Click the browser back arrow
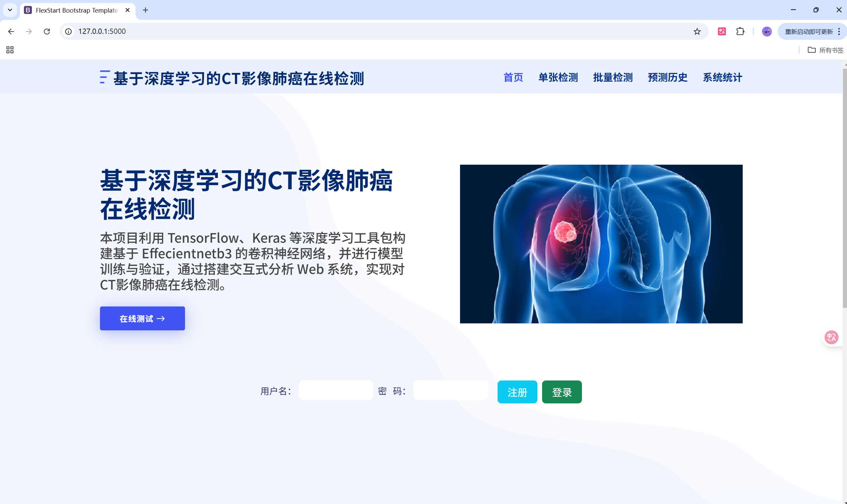The width and height of the screenshot is (847, 504). point(11,31)
